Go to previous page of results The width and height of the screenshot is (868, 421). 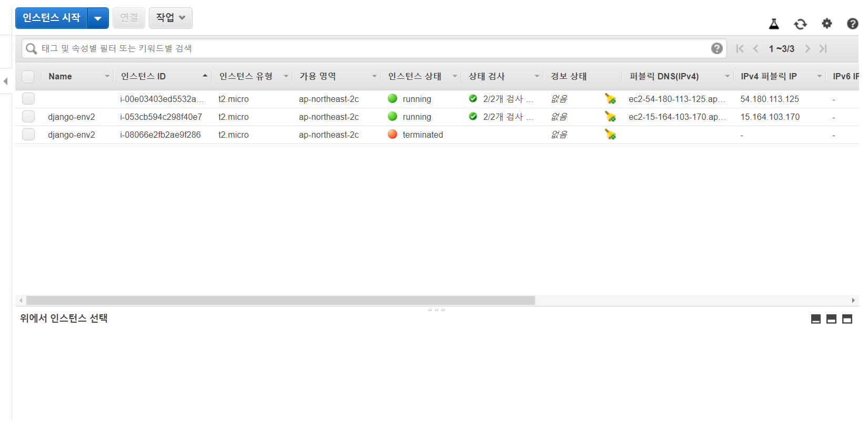(x=756, y=48)
